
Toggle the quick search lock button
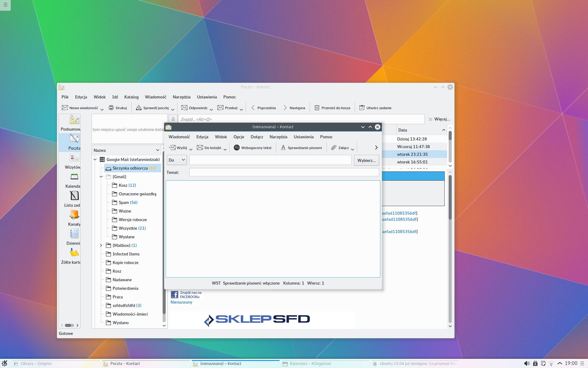point(173,119)
